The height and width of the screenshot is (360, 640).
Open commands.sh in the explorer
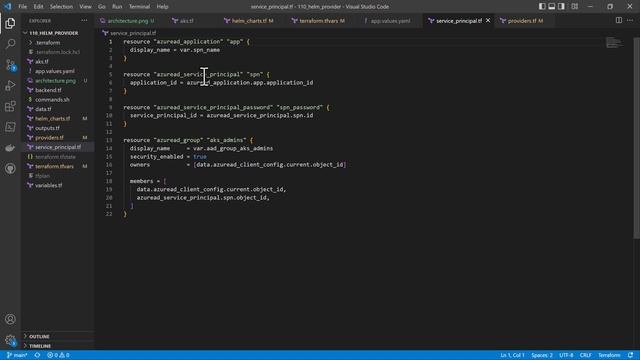tap(52, 100)
